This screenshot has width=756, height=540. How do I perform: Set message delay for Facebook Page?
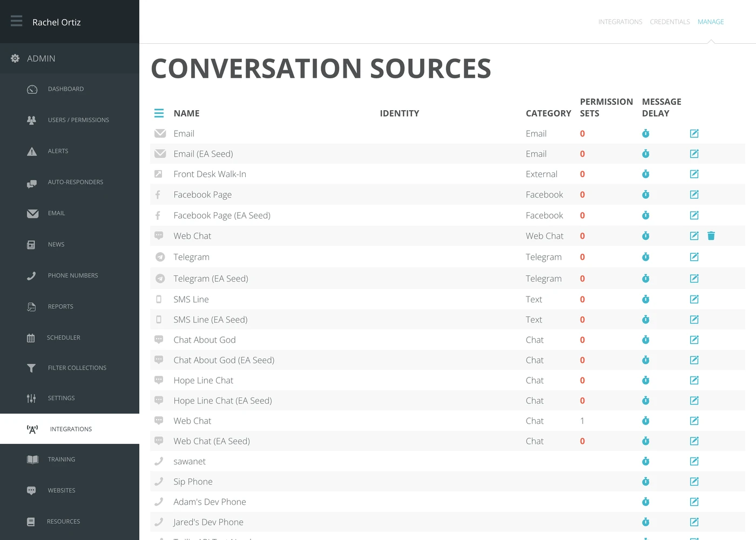tap(645, 194)
